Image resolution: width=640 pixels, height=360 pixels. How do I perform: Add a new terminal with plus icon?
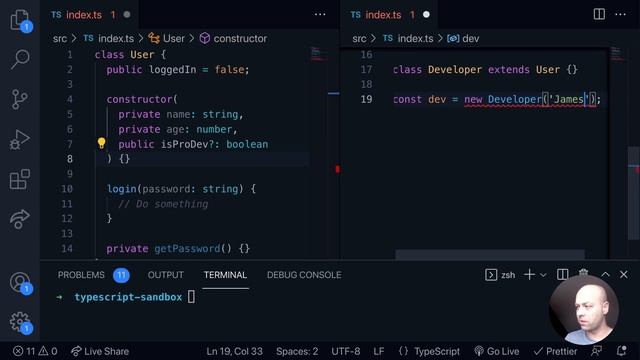(x=529, y=275)
